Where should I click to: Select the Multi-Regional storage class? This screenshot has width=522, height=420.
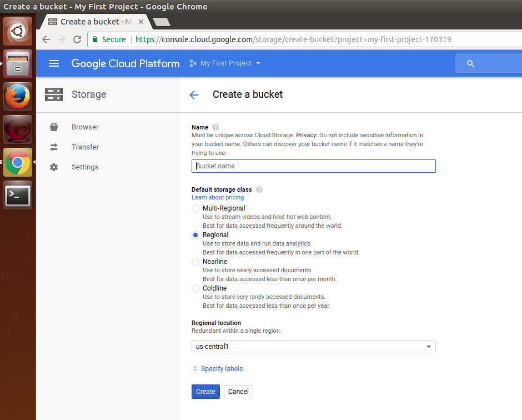click(x=195, y=208)
